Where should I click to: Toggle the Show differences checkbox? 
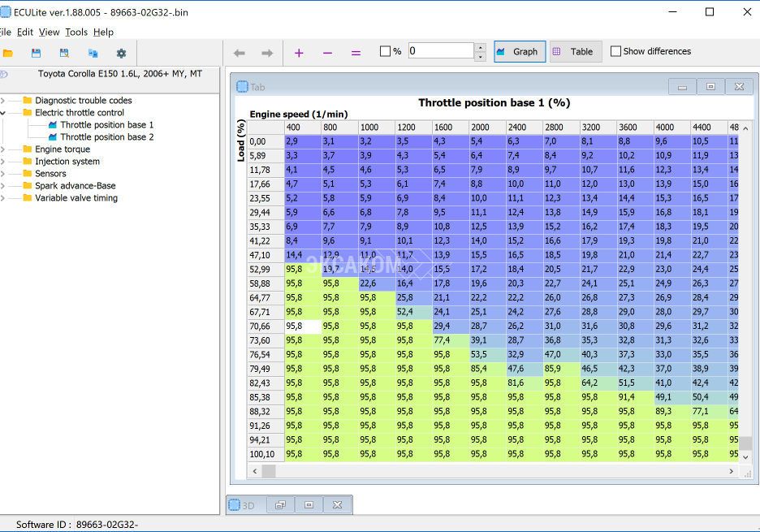pos(616,51)
